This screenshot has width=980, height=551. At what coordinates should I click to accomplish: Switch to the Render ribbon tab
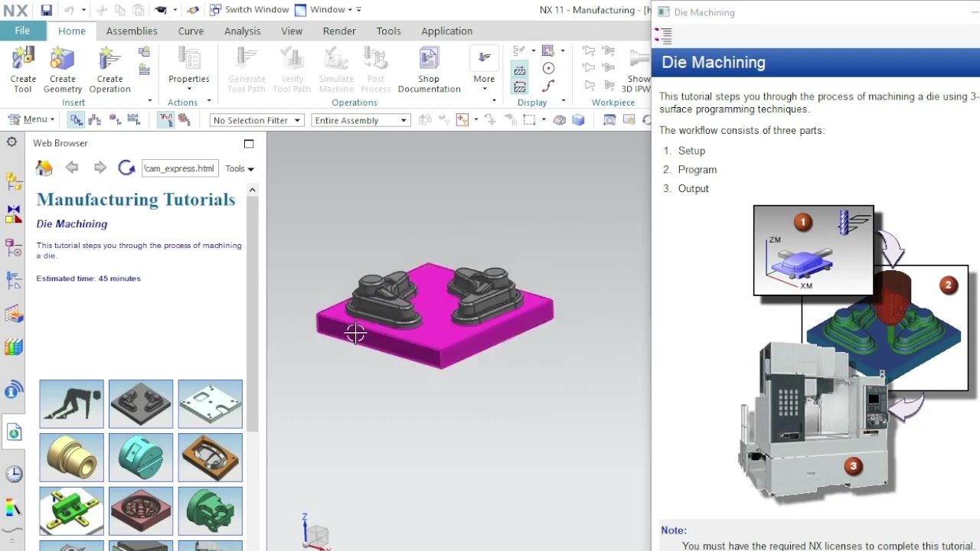click(x=339, y=31)
